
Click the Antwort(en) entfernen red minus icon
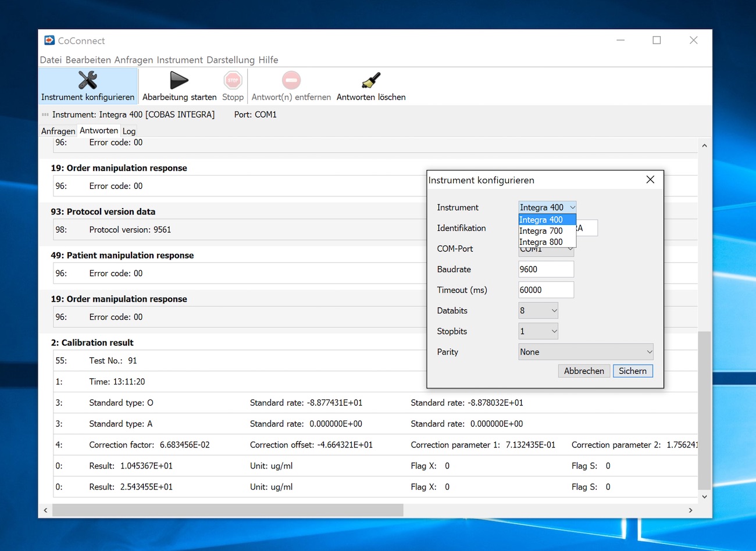pyautogui.click(x=291, y=80)
